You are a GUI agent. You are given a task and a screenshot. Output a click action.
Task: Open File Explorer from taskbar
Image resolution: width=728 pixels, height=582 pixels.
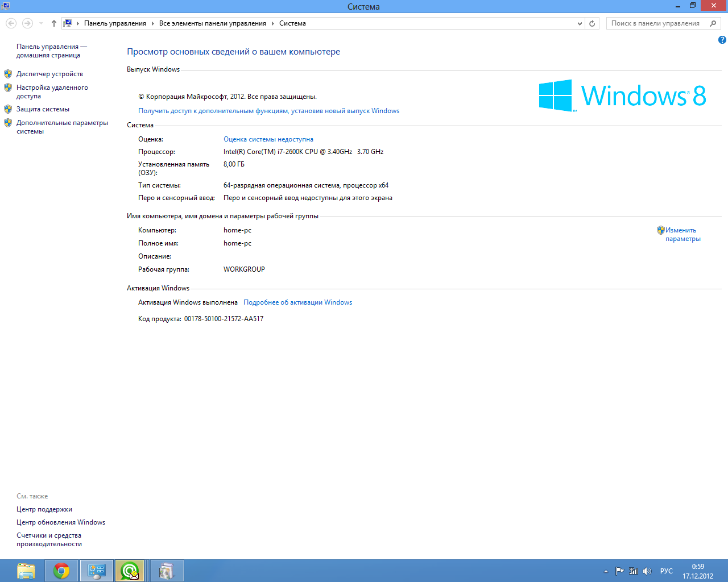[26, 571]
